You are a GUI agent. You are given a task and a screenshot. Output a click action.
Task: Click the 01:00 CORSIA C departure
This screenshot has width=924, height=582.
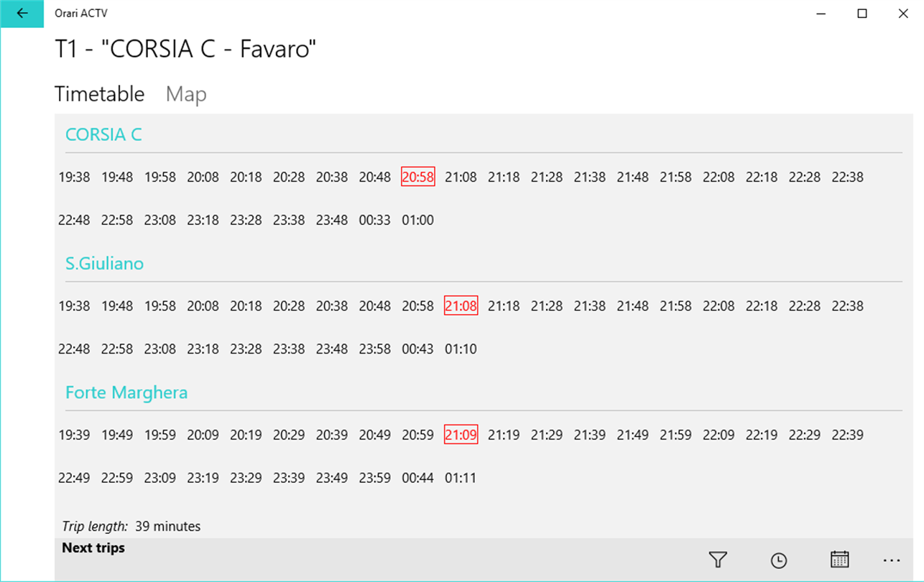417,220
